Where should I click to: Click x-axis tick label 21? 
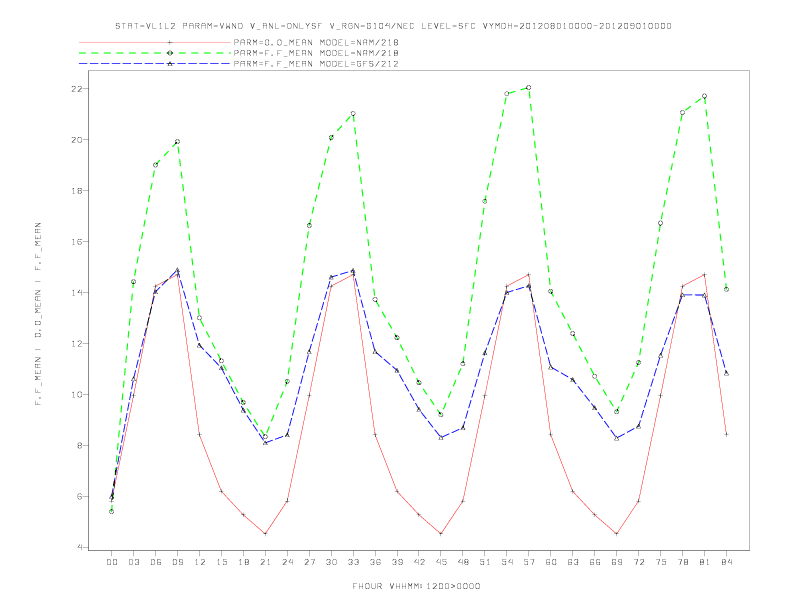[x=266, y=562]
